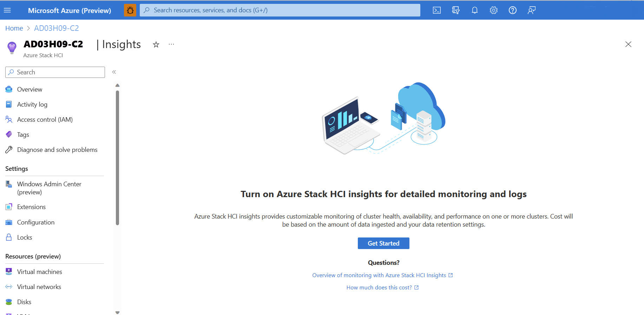Viewport: 644px width, 315px height.
Task: Click sidebar scrollbar up arrow
Action: tap(117, 85)
